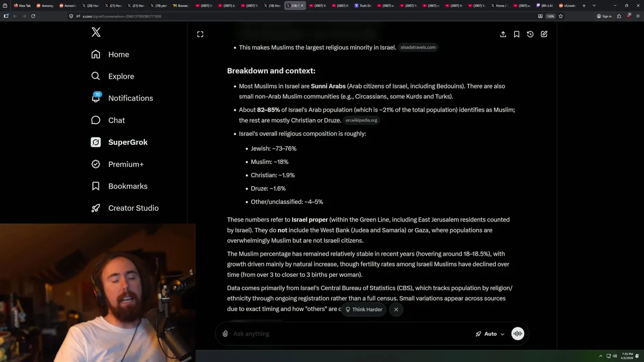Switch to the Bowser tab

pos(181,6)
